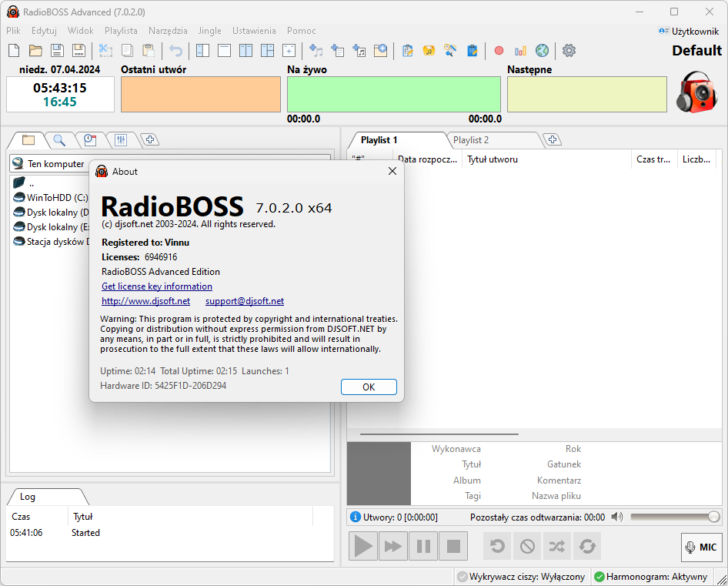
Task: Click the Stop playback button
Action: [x=453, y=546]
